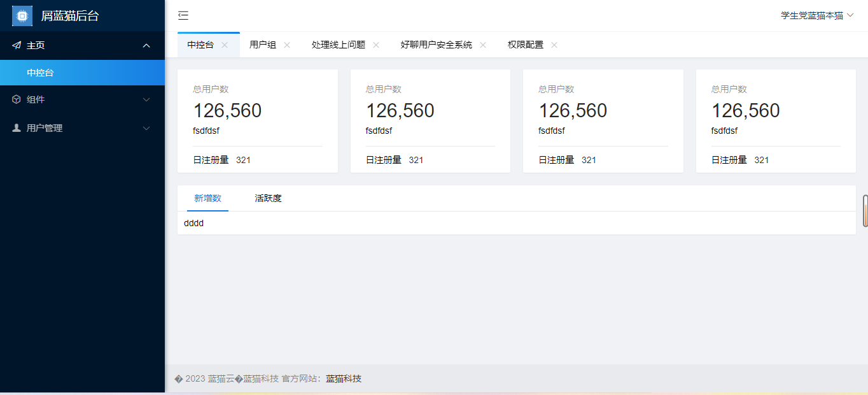Click the paper plane icon beside 主页
This screenshot has height=395, width=868.
(17, 45)
